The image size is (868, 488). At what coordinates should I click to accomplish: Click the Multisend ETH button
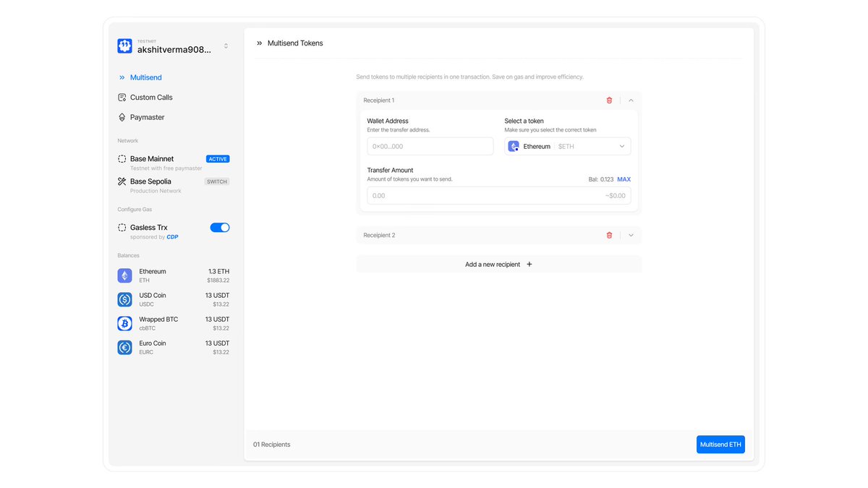click(x=720, y=445)
